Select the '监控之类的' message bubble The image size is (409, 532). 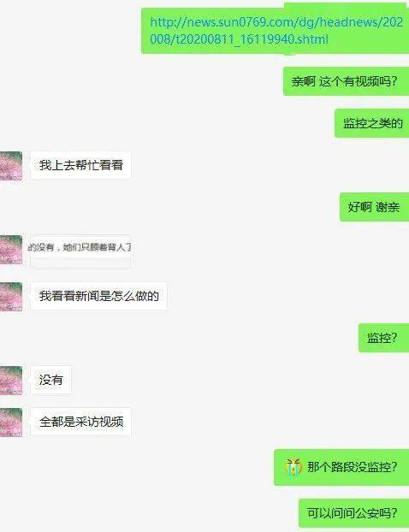[371, 123]
